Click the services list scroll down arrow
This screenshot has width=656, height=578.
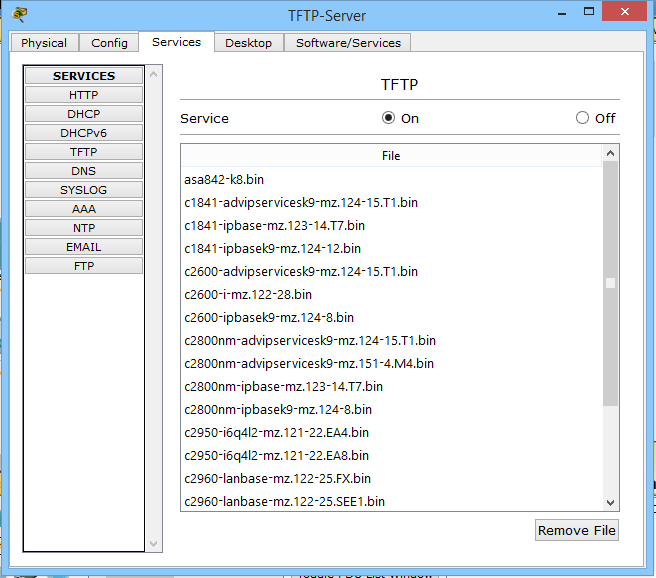[x=154, y=543]
